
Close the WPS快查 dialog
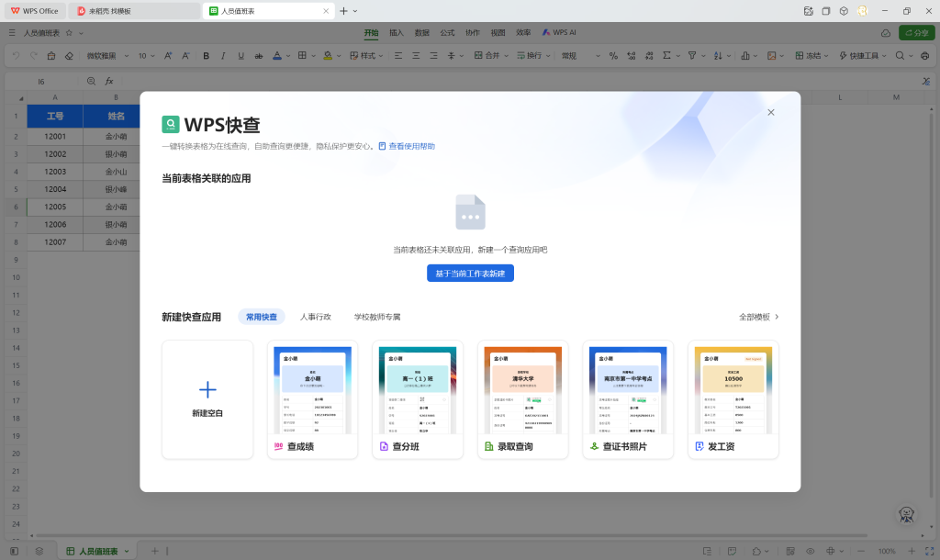[770, 112]
